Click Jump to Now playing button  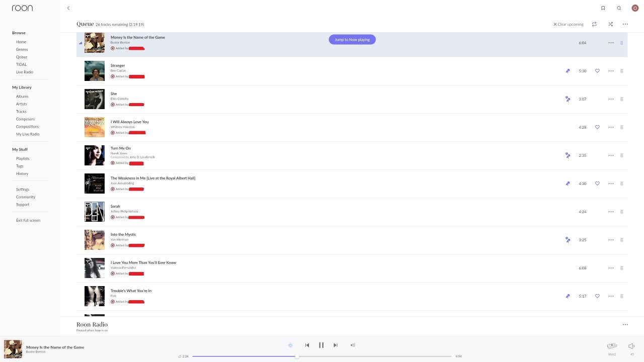click(x=352, y=39)
